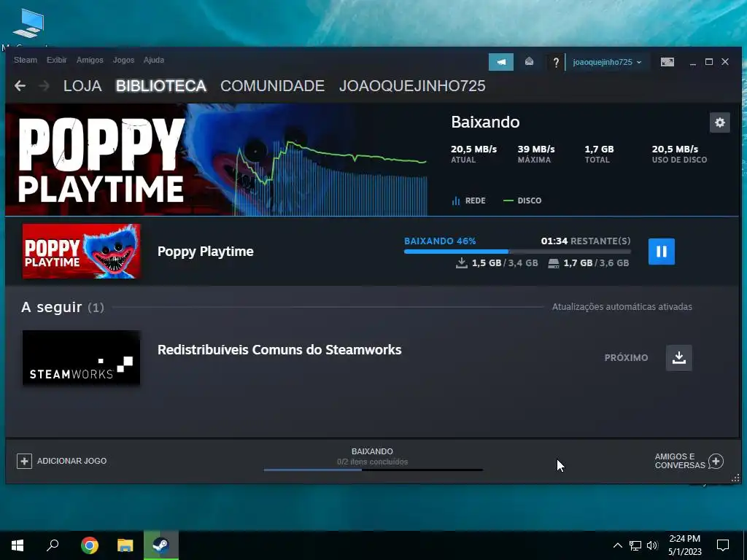Click Amigos e Conversas label
The image size is (747, 560).
coord(680,461)
